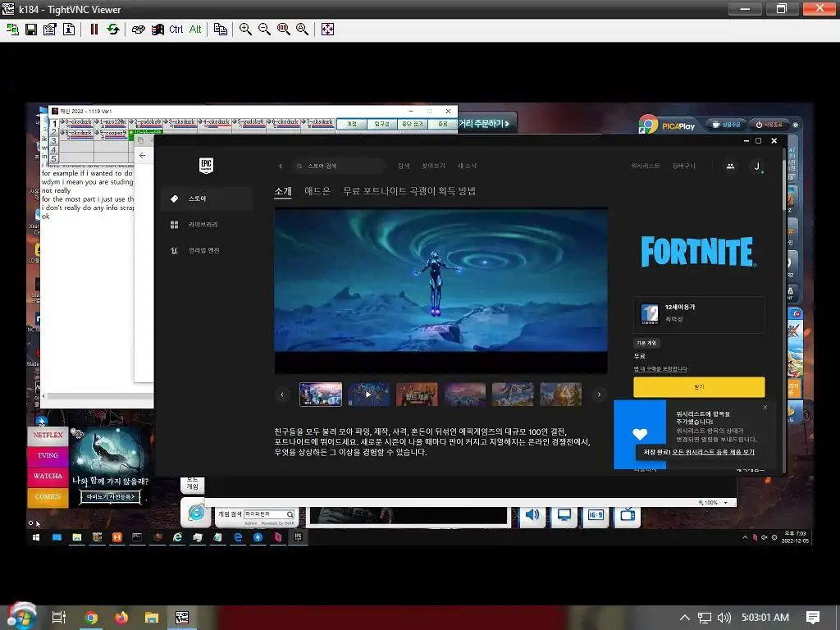The image size is (840, 630).
Task: Click the 스토어 검색 search field
Action: click(x=339, y=166)
